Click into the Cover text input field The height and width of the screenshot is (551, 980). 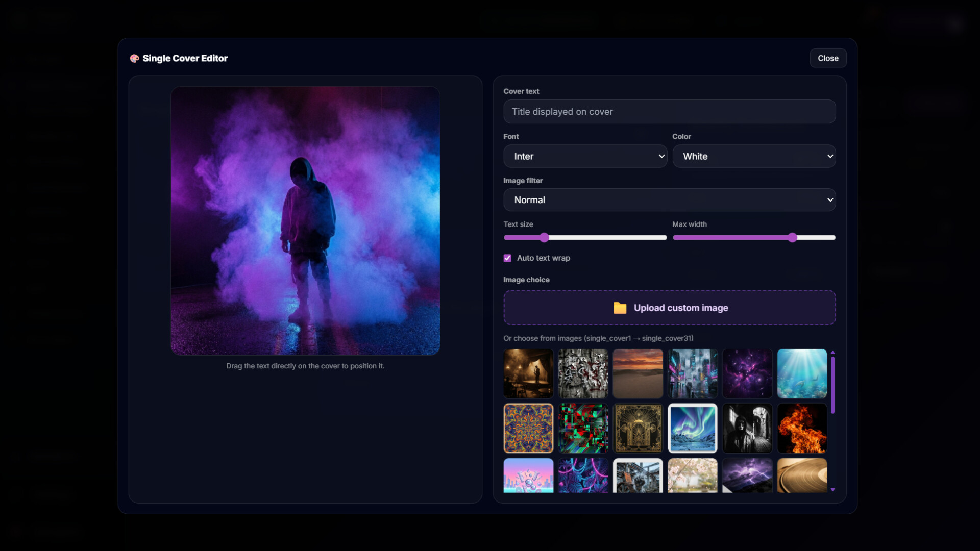669,112
